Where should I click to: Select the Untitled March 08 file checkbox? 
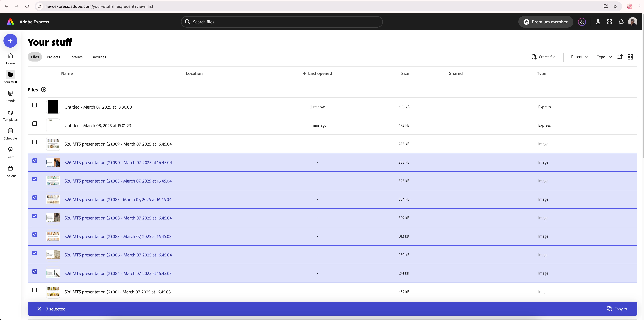[35, 124]
